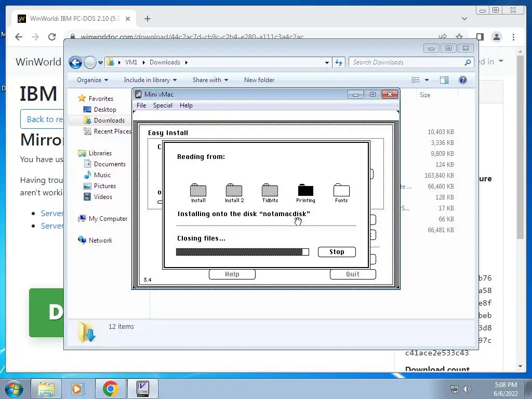Open the view options dropdown arrow
This screenshot has width=532, height=399.
[427, 80]
